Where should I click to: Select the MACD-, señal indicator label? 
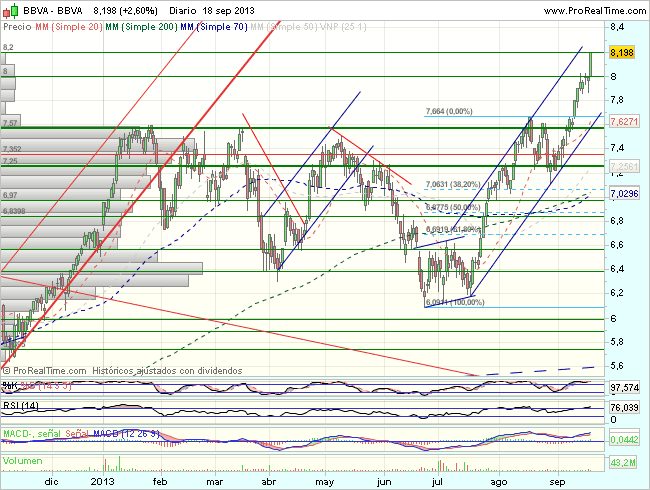point(32,434)
